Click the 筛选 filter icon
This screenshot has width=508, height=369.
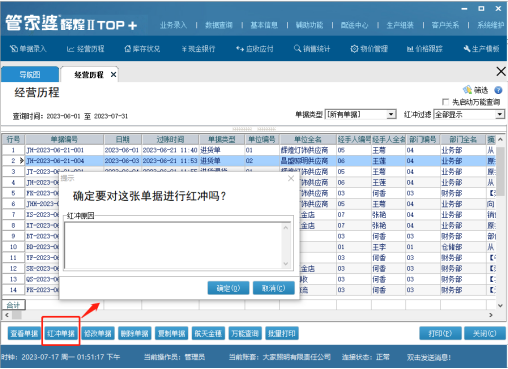475,90
